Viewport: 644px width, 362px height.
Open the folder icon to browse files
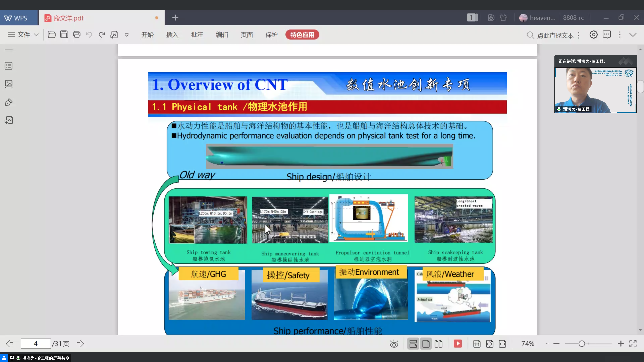pyautogui.click(x=52, y=34)
